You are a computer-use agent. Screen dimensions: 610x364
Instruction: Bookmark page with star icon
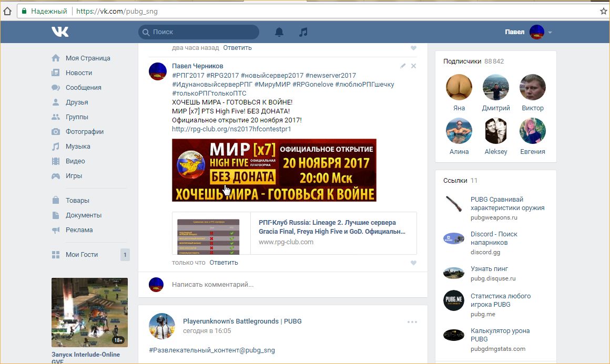pyautogui.click(x=603, y=11)
